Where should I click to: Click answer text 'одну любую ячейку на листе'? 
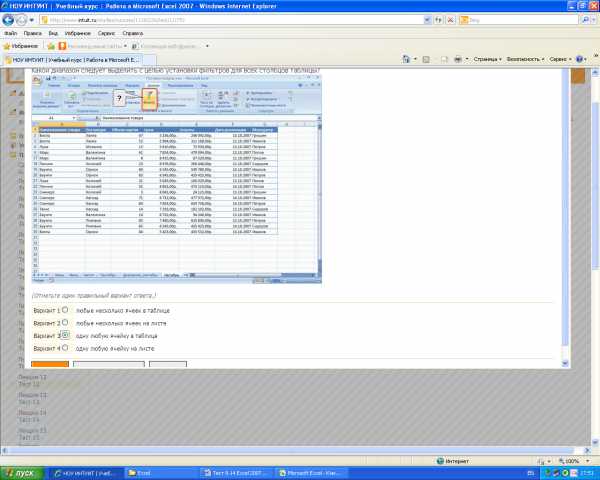point(115,348)
